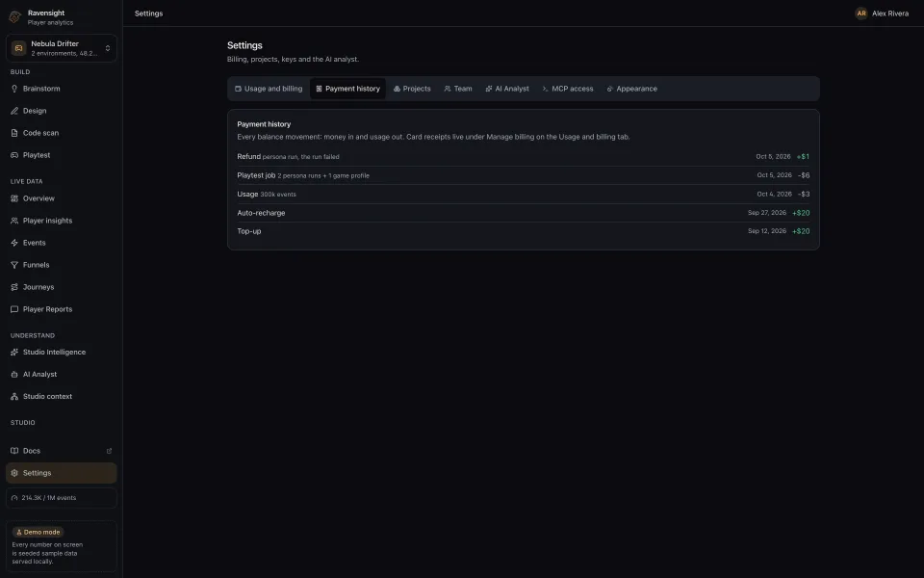Click the -$3 usage amount
This screenshot has height=578, width=924.
[804, 194]
